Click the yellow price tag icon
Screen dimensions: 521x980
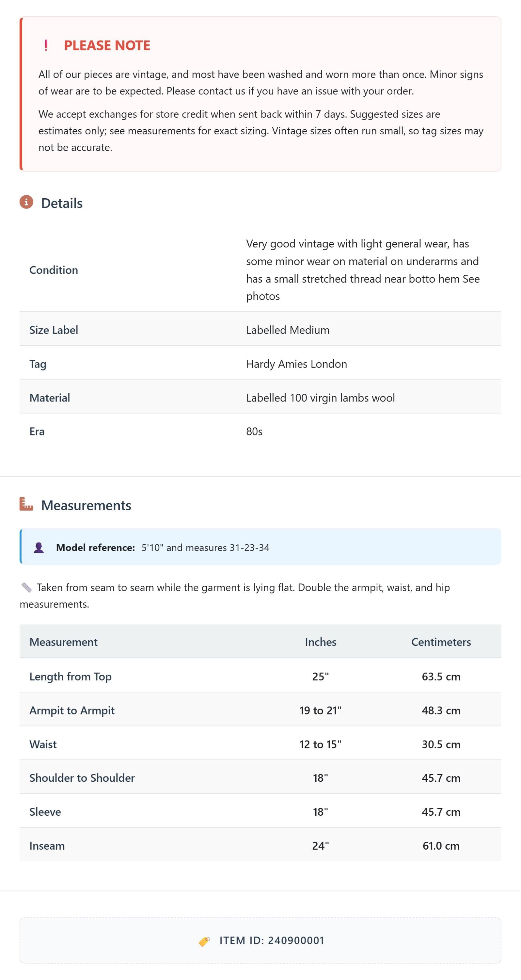204,941
